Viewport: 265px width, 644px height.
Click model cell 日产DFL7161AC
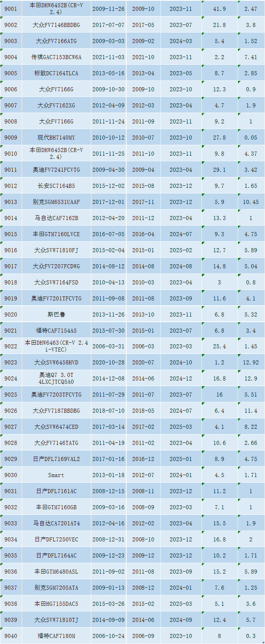click(x=56, y=491)
